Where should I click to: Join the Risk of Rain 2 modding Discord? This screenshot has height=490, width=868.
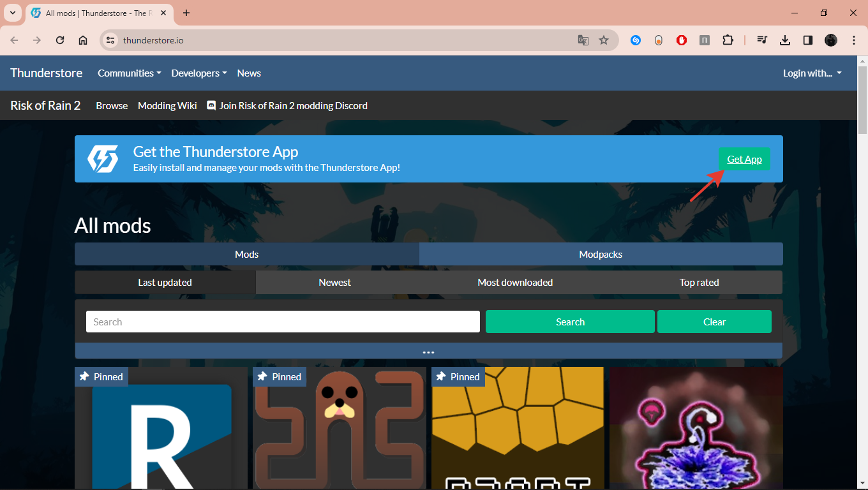[287, 105]
